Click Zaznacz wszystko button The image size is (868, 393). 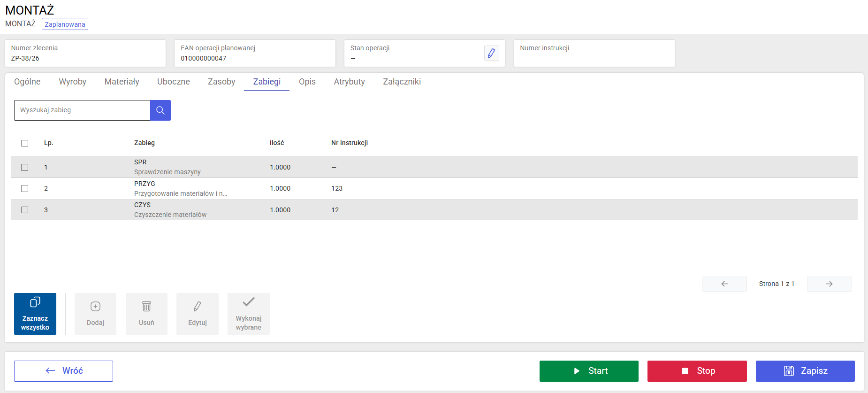tap(35, 314)
